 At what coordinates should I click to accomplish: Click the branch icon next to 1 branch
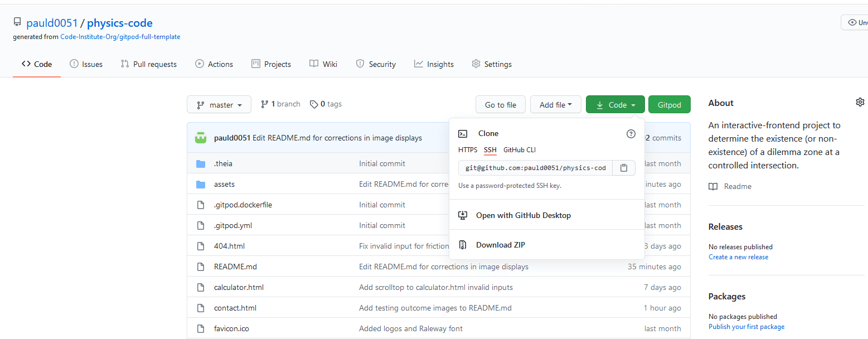pyautogui.click(x=265, y=104)
